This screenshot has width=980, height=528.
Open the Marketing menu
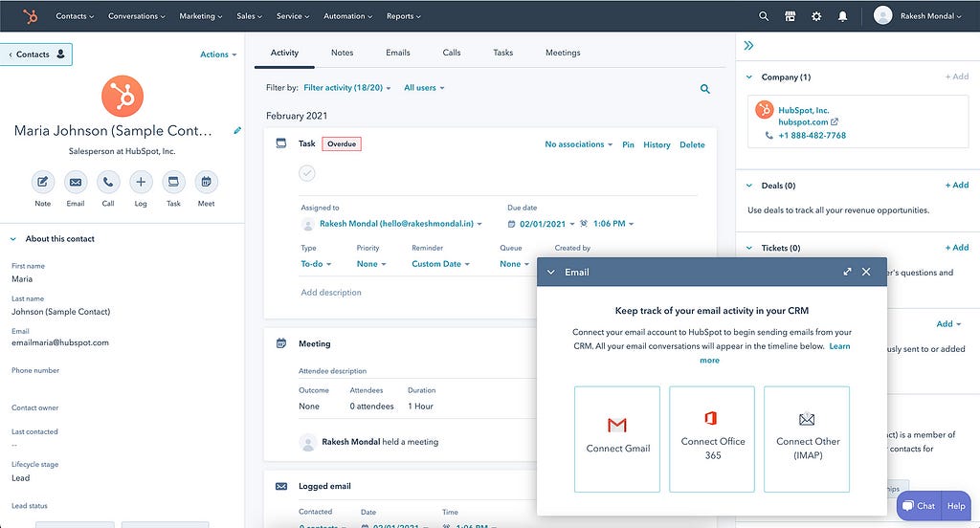click(x=201, y=16)
